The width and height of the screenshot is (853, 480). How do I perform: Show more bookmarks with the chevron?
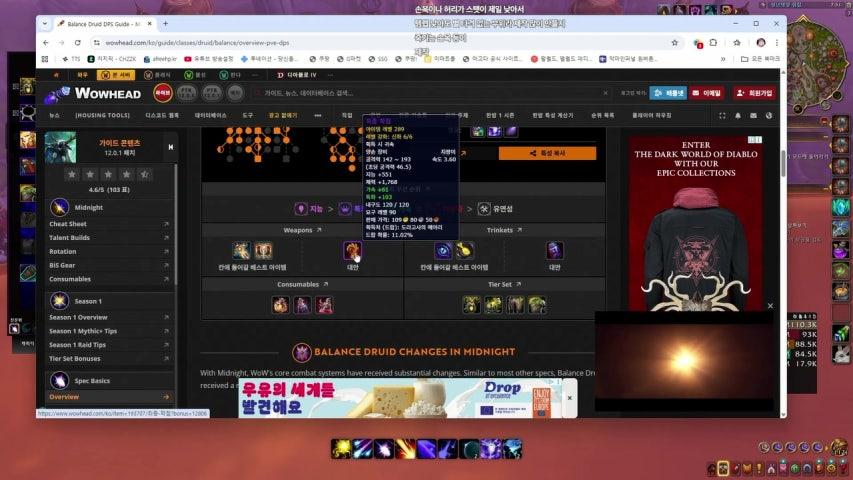(x=723, y=59)
